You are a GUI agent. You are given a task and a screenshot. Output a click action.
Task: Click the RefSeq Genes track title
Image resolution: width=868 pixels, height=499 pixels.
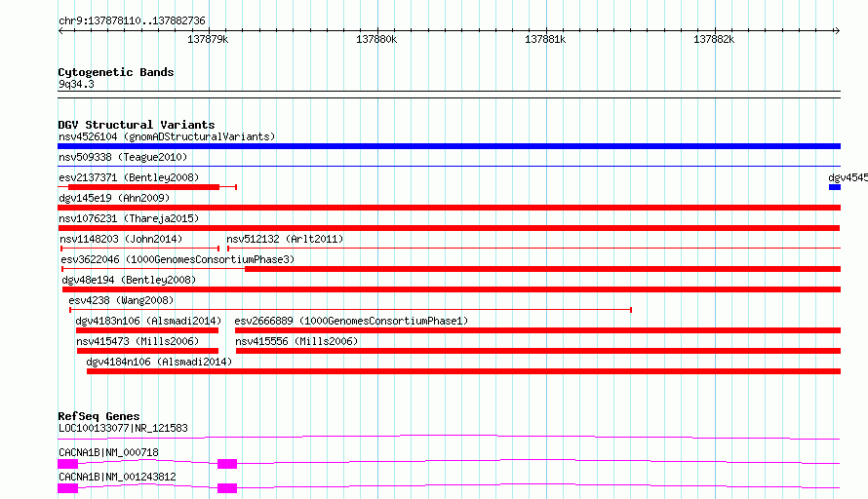click(x=99, y=416)
